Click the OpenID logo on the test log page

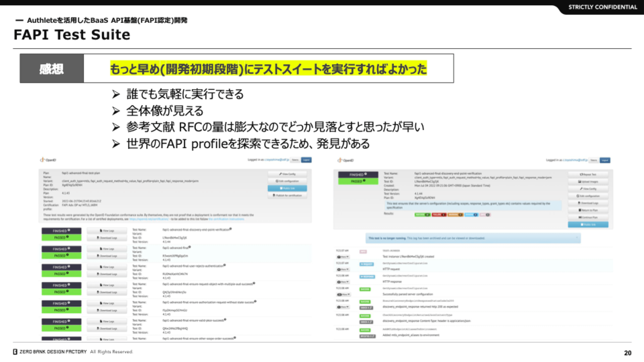tap(345, 160)
